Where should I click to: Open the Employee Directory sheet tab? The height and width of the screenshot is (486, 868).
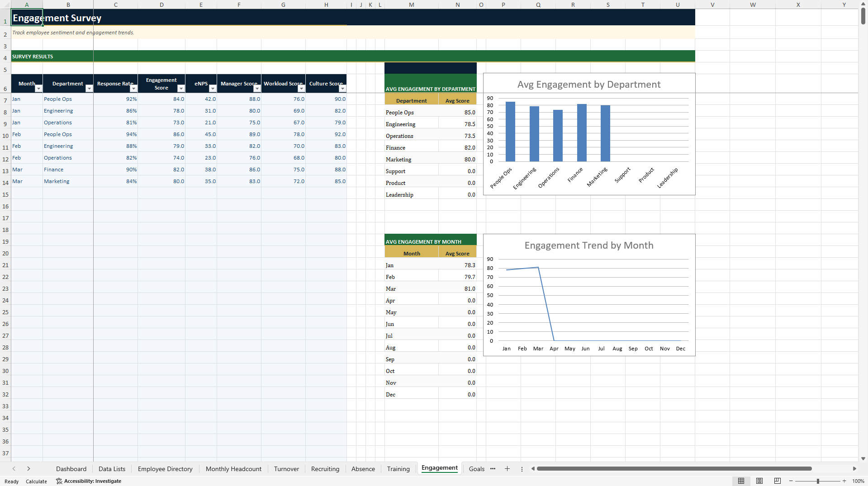165,469
